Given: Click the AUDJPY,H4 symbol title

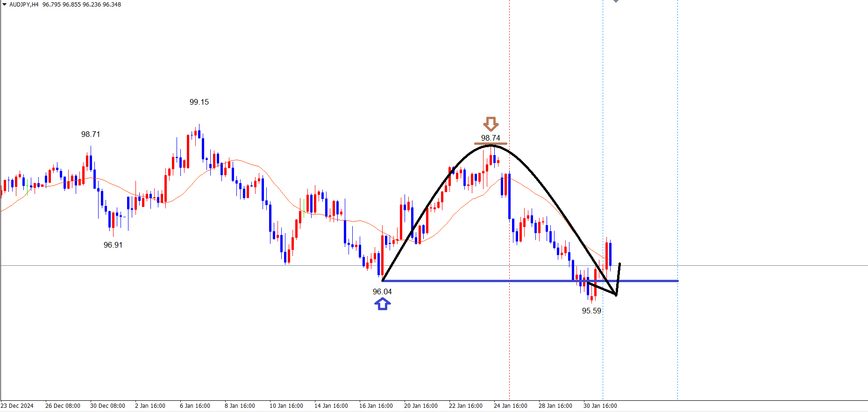Looking at the screenshot, I should pyautogui.click(x=24, y=5).
